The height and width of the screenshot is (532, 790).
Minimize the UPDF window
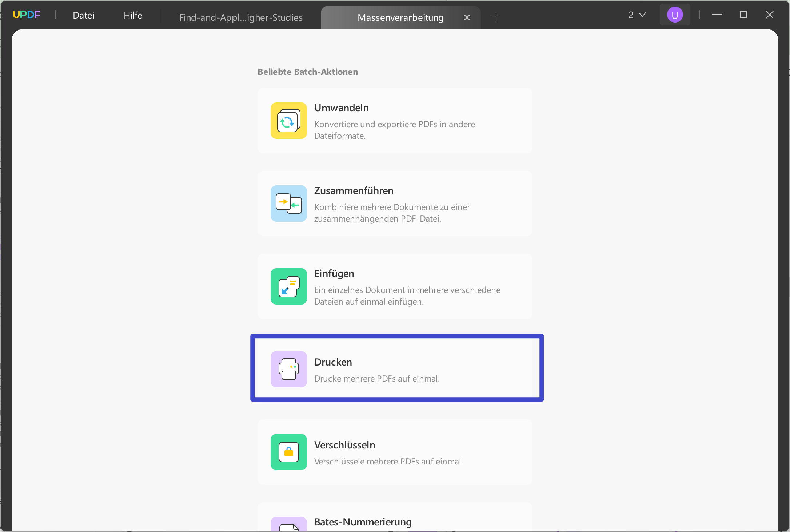[x=717, y=15]
